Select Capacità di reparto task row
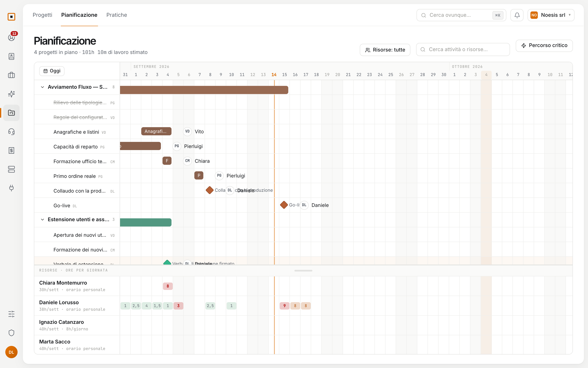This screenshot has height=368, width=588. pos(77,147)
